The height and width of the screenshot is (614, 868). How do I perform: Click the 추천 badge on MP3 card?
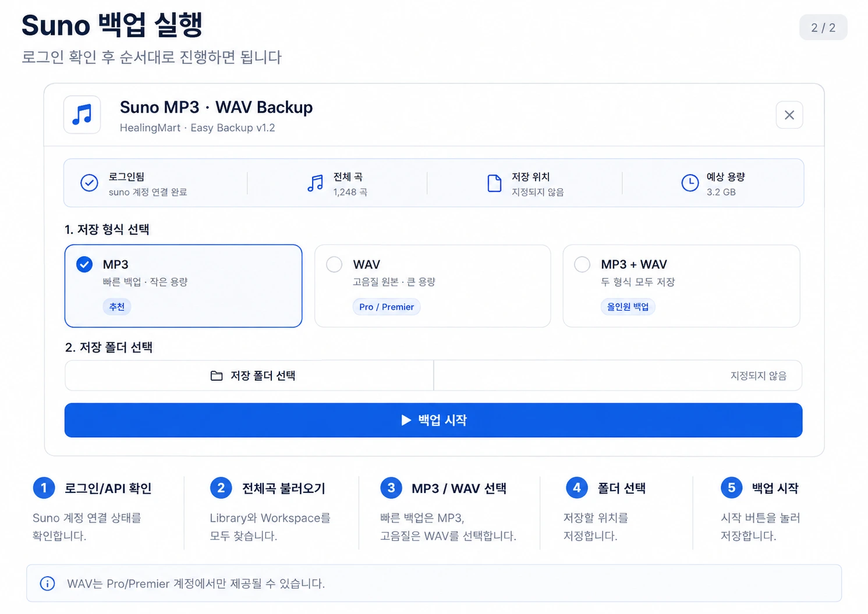pos(117,307)
